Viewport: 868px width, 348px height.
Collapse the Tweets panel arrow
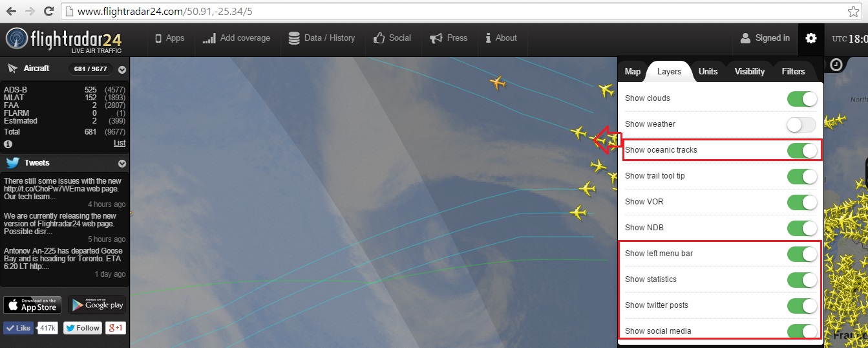pos(122,163)
